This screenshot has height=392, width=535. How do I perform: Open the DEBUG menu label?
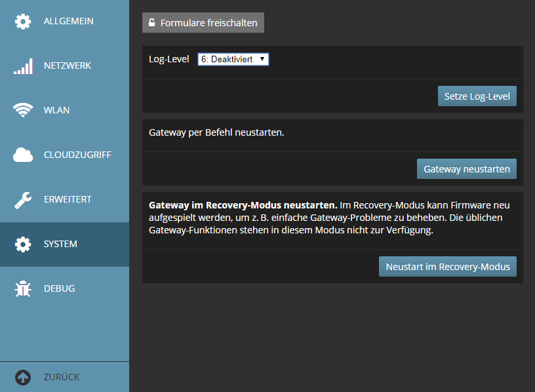[x=59, y=289]
